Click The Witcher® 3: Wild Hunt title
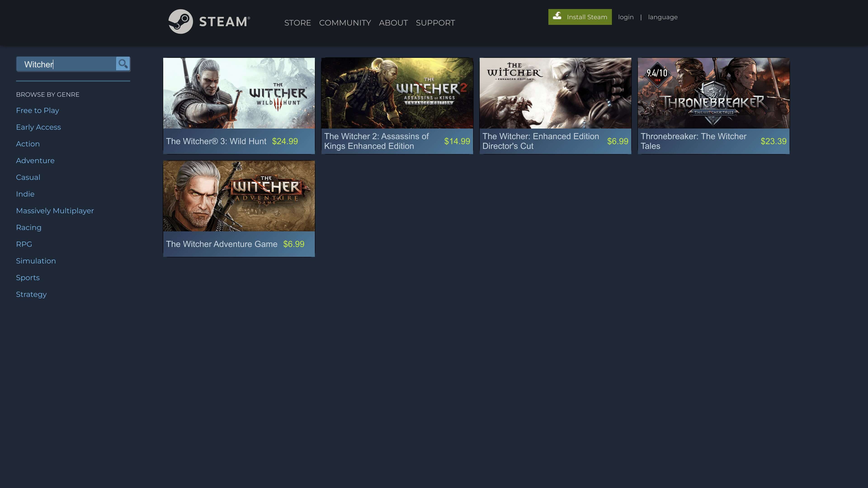This screenshot has width=868, height=488. point(216,141)
